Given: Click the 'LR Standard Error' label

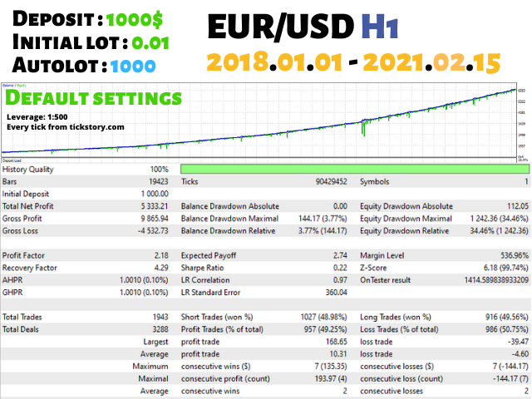Looking at the screenshot, I should coord(210,293).
